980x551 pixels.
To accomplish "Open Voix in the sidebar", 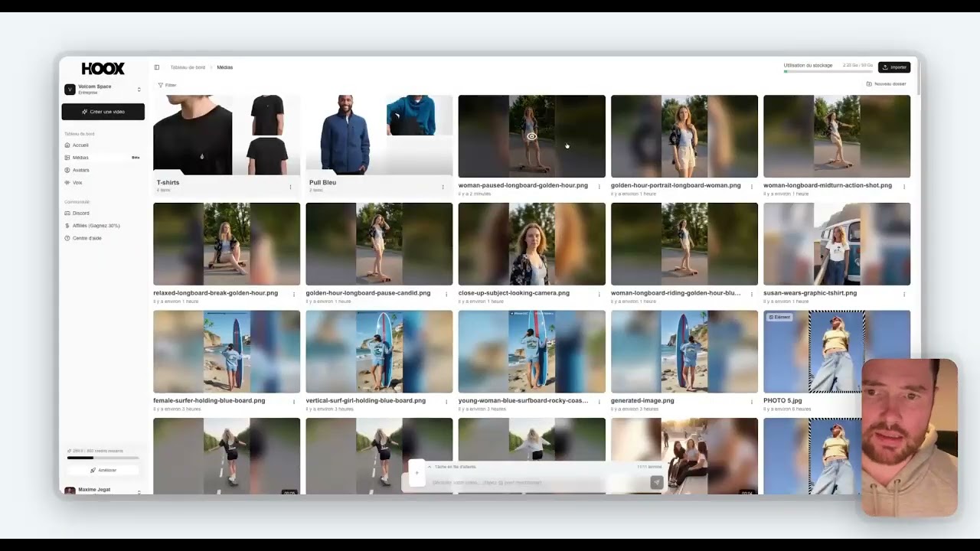I will pyautogui.click(x=103, y=182).
